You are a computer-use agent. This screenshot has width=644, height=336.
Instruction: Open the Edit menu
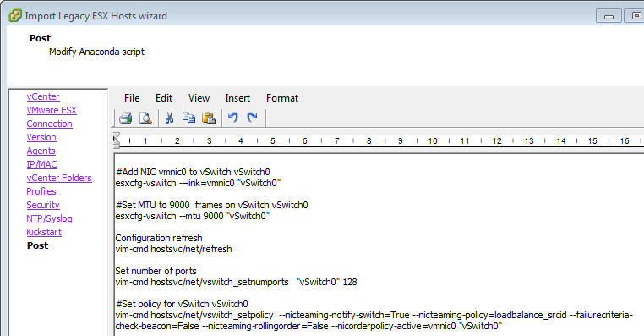pos(164,98)
